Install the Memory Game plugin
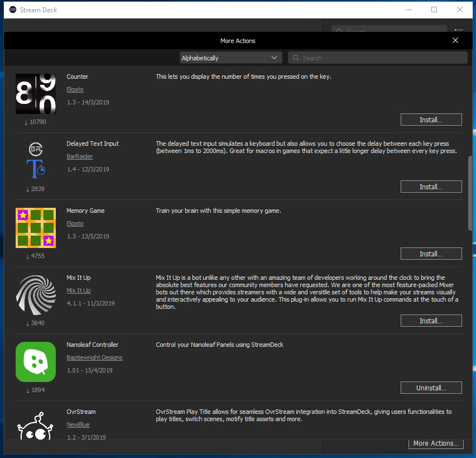 coord(431,254)
